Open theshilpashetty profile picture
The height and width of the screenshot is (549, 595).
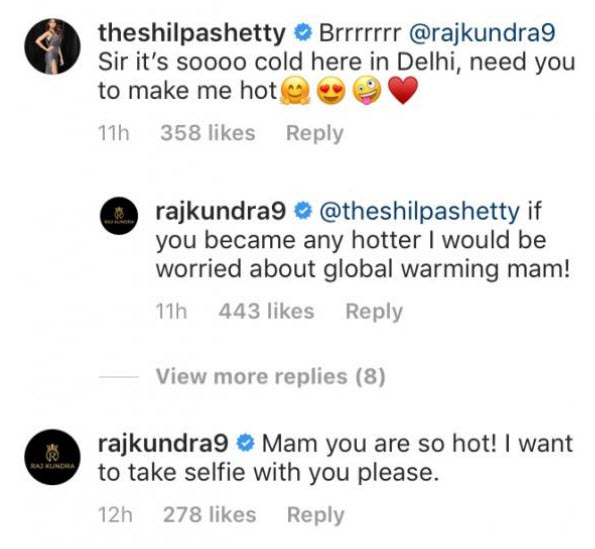point(52,46)
